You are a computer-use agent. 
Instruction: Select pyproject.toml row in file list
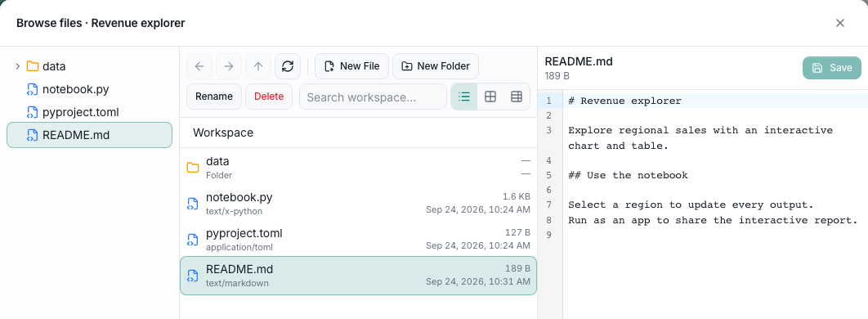pos(358,239)
